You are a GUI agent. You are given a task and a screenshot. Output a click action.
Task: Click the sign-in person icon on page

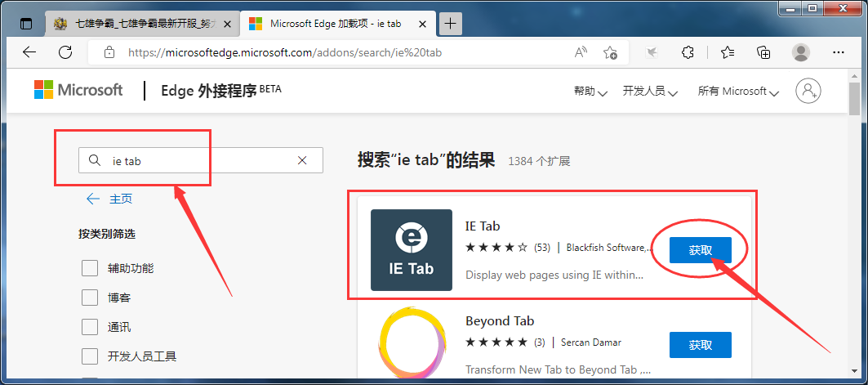[x=808, y=90]
